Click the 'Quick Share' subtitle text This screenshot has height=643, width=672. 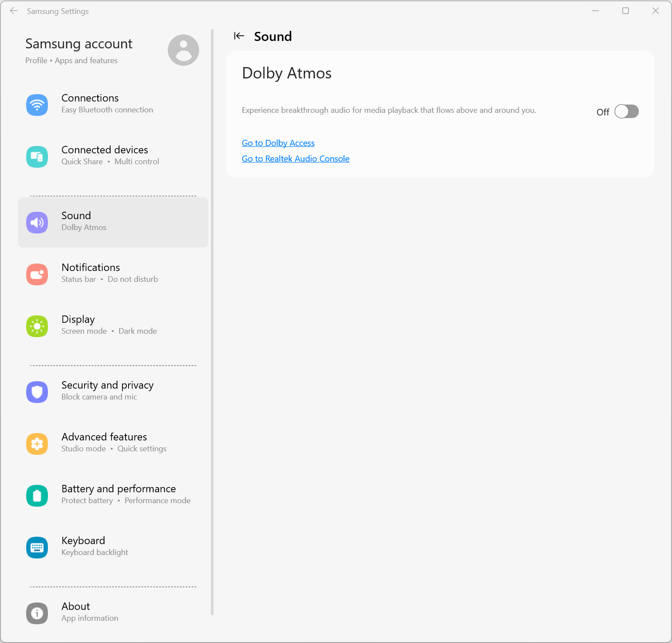(82, 162)
